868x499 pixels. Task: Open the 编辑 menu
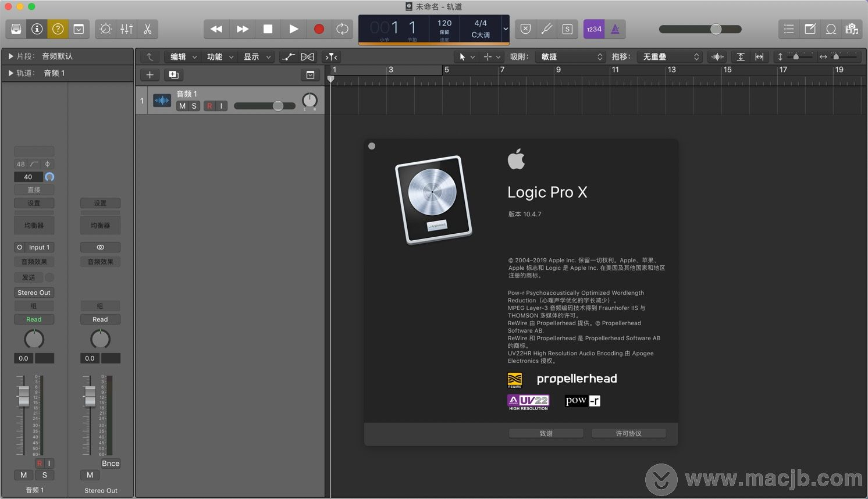coord(183,56)
